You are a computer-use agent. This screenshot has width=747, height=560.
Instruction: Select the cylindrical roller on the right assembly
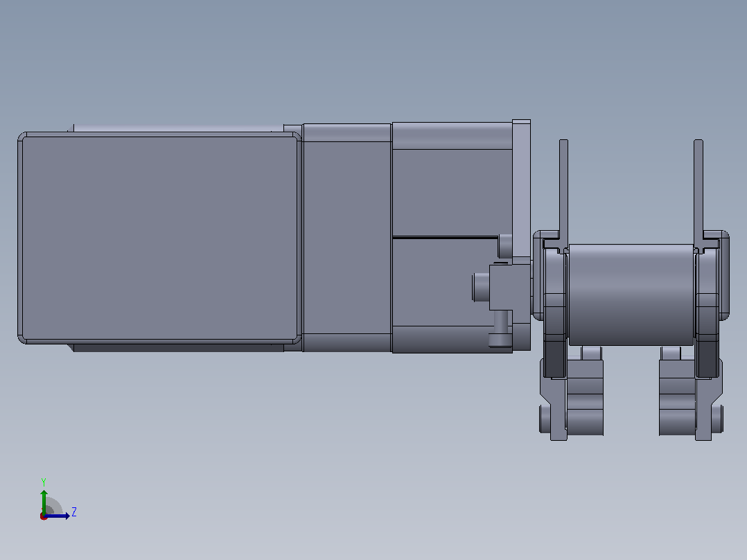[631, 295]
